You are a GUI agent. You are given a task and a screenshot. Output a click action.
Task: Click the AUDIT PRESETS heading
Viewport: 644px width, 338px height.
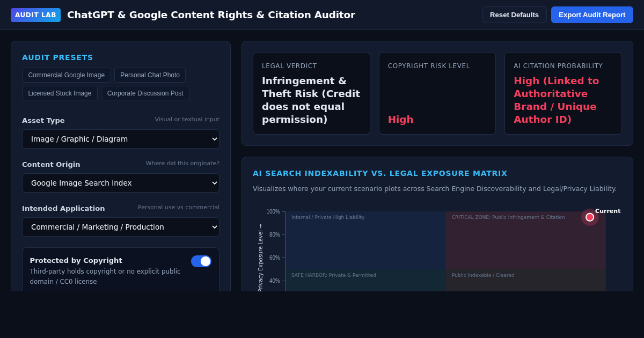(57, 57)
